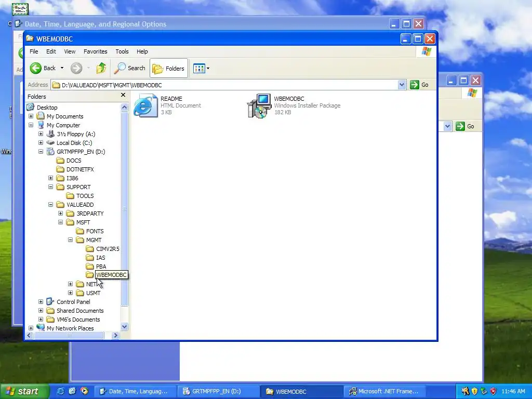Image resolution: width=532 pixels, height=399 pixels.
Task: Expand the Local Disk (C:) node
Action: coord(41,142)
